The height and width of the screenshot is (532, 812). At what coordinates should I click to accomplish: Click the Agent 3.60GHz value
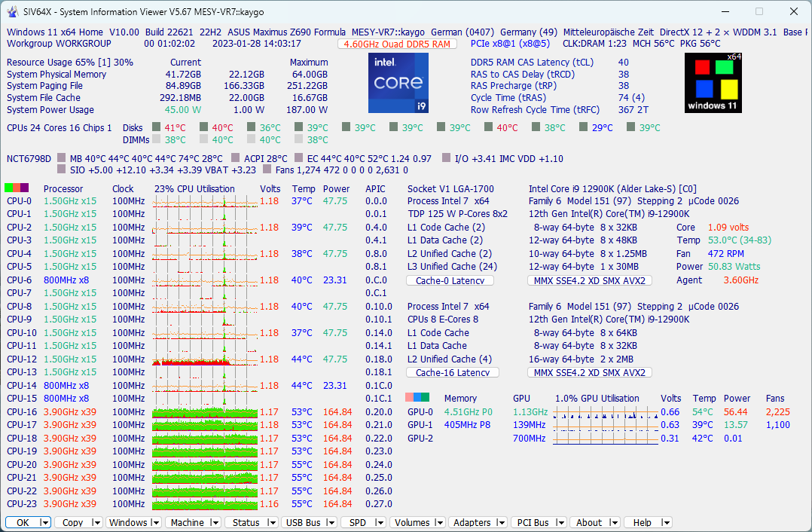pyautogui.click(x=741, y=280)
